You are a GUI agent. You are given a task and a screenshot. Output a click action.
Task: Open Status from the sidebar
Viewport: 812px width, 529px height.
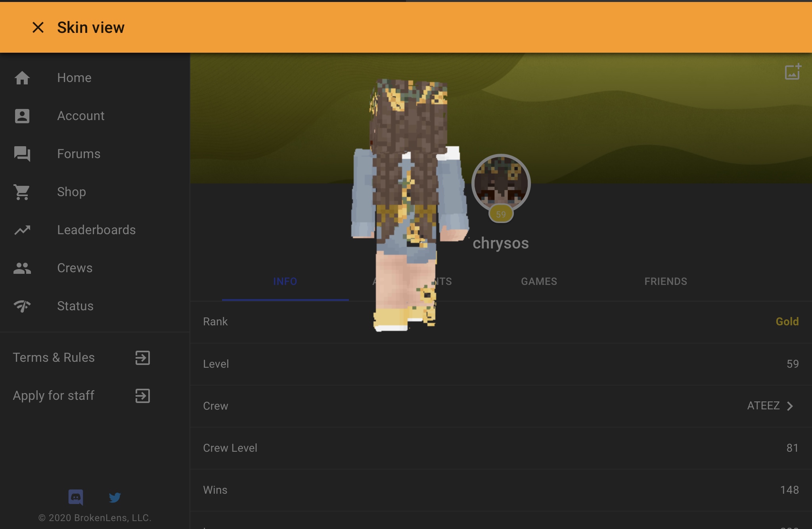point(95,306)
